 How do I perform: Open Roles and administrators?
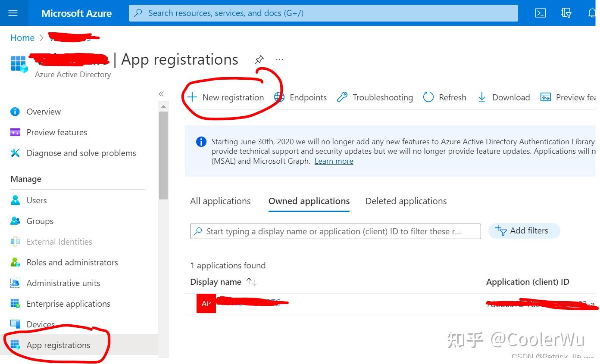pos(72,262)
